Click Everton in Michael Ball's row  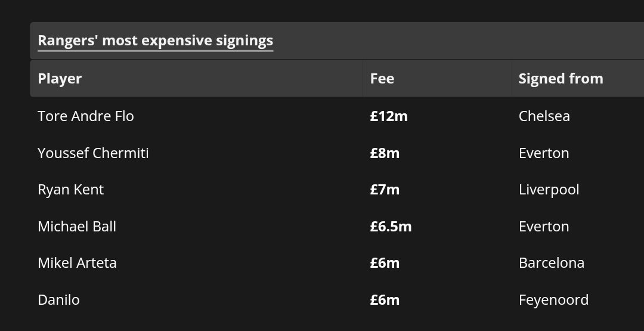pos(544,227)
